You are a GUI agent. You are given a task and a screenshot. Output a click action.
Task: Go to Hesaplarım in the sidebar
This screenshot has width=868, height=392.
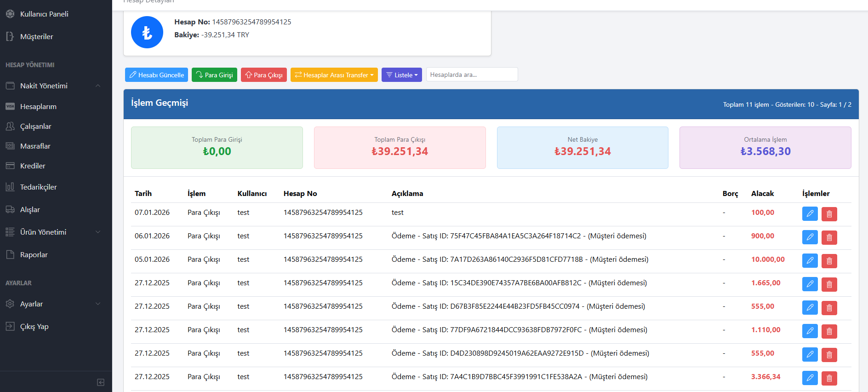pyautogui.click(x=38, y=107)
